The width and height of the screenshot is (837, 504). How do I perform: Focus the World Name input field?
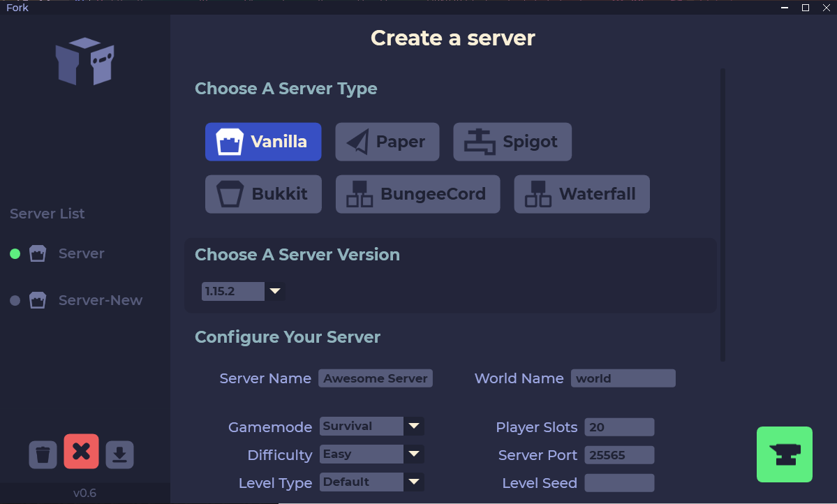point(623,378)
